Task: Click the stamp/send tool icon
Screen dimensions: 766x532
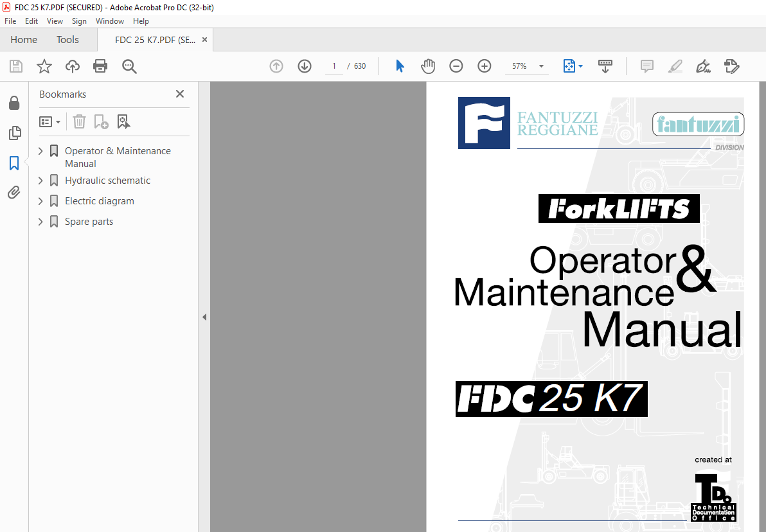Action: [x=731, y=66]
